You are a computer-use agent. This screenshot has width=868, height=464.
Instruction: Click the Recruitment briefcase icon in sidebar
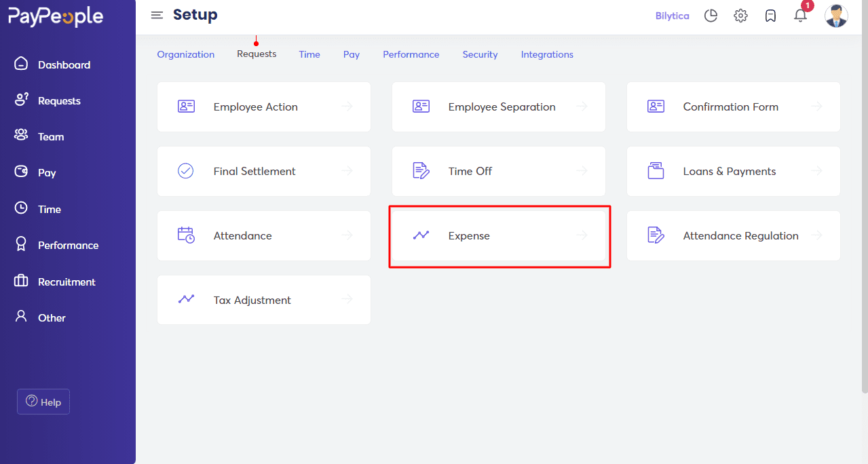[x=21, y=281]
